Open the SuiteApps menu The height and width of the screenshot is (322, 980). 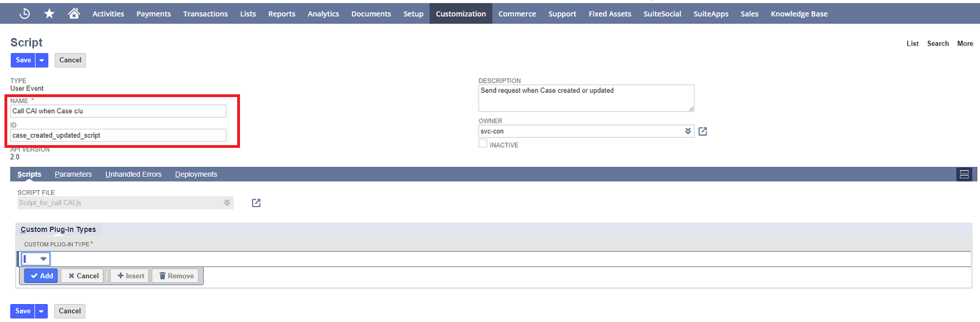[x=710, y=14]
